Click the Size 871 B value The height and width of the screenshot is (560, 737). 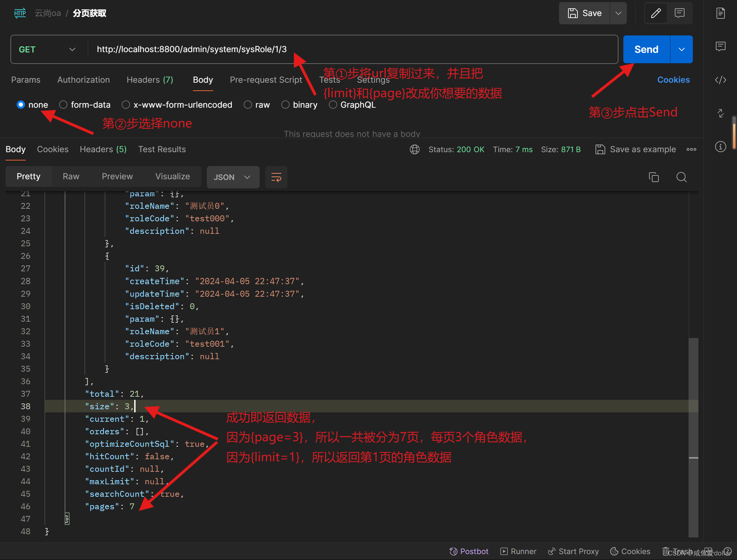[571, 149]
